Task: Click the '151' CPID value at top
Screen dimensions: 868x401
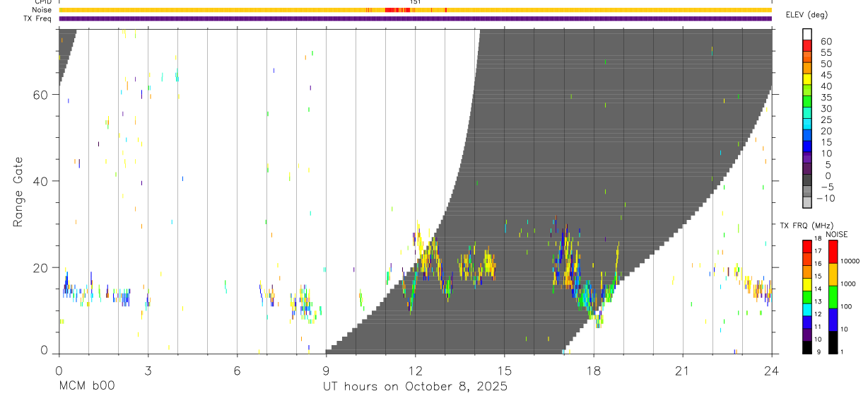Action: 415,2
